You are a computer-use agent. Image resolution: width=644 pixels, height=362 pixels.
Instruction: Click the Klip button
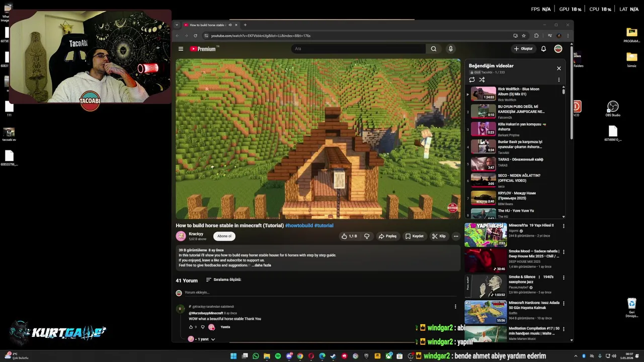coord(439,236)
